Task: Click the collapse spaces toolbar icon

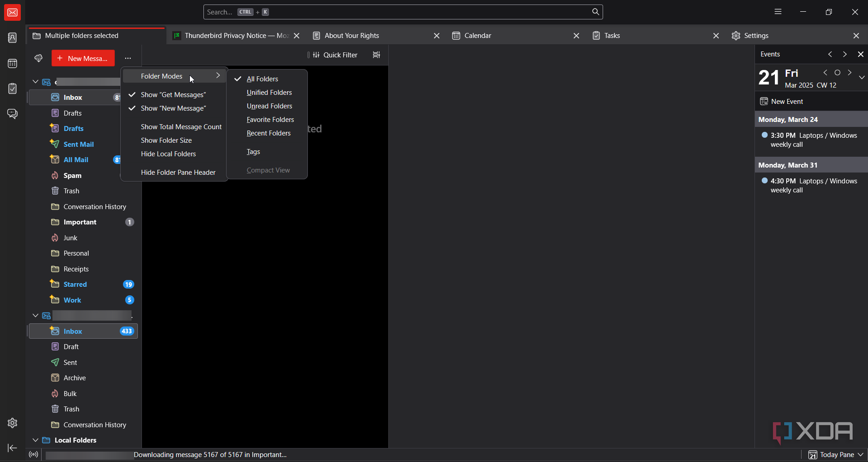Action: [12, 448]
